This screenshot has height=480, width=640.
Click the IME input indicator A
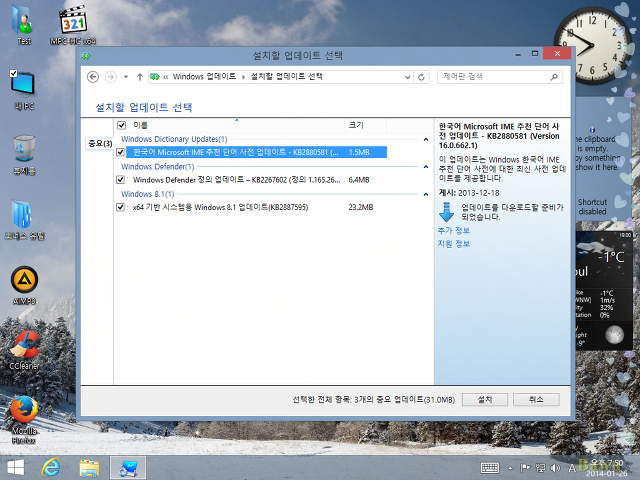tap(572, 468)
